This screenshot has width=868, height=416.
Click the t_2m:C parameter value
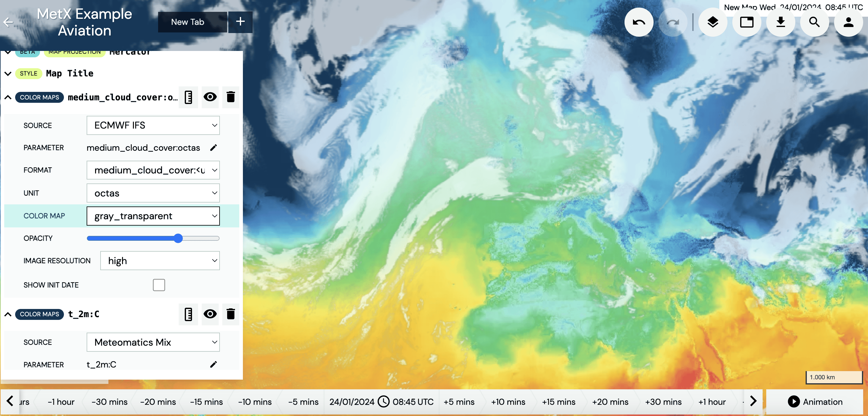click(x=101, y=364)
